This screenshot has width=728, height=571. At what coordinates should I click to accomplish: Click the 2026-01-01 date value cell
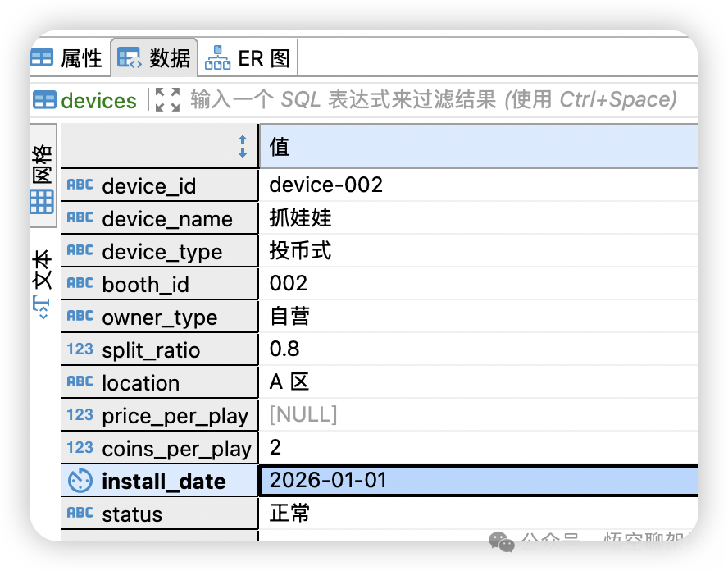[479, 481]
